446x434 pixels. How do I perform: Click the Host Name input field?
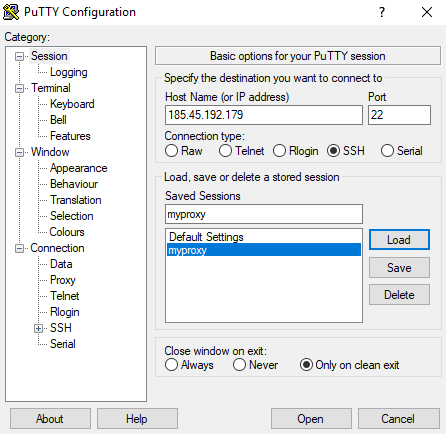264,115
